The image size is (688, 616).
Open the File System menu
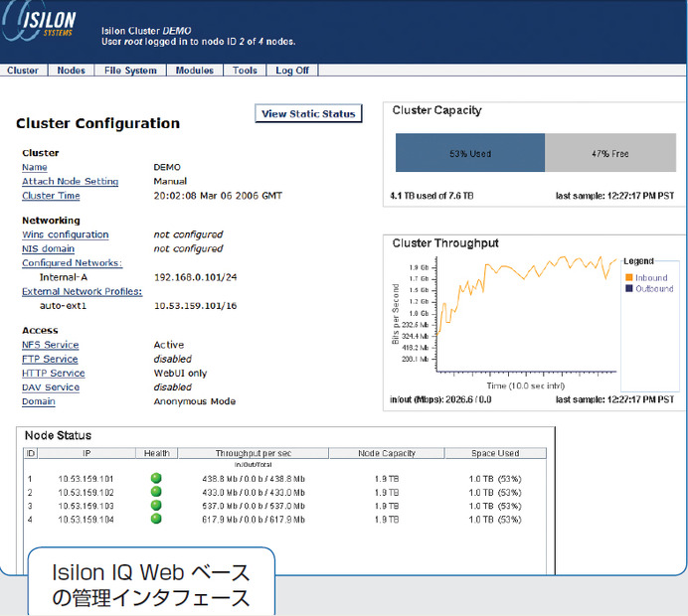coord(130,71)
